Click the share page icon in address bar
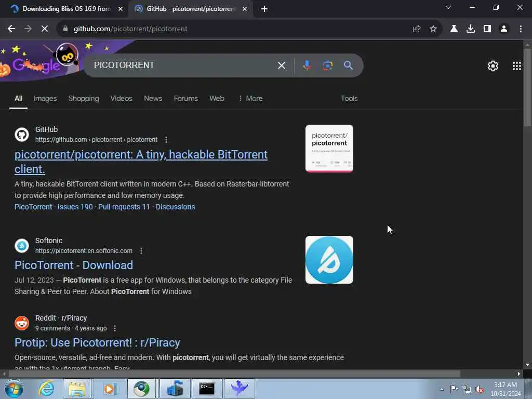 (417, 29)
